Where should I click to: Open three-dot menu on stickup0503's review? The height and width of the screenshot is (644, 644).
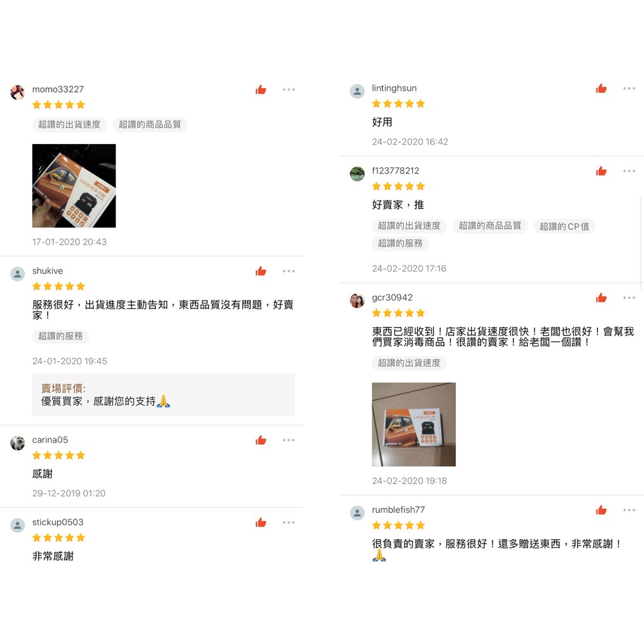coord(289,523)
